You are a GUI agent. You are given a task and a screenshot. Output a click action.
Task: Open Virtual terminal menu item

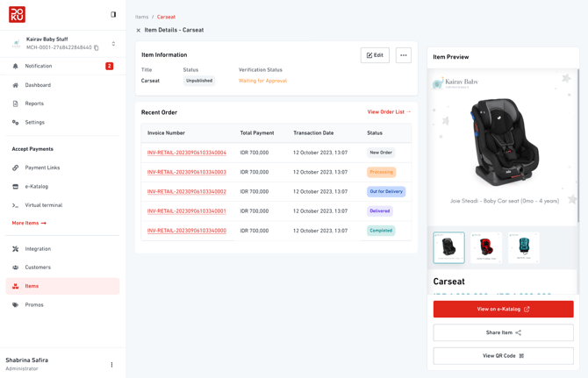point(43,205)
